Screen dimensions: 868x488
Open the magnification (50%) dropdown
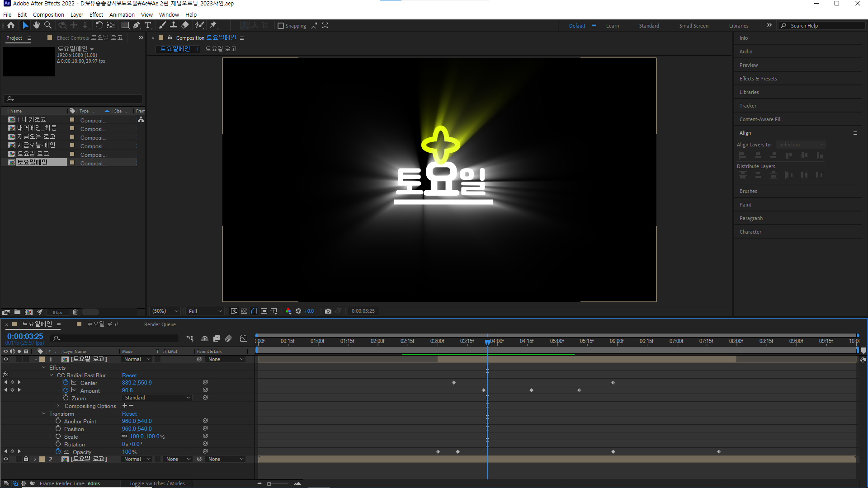tap(165, 311)
